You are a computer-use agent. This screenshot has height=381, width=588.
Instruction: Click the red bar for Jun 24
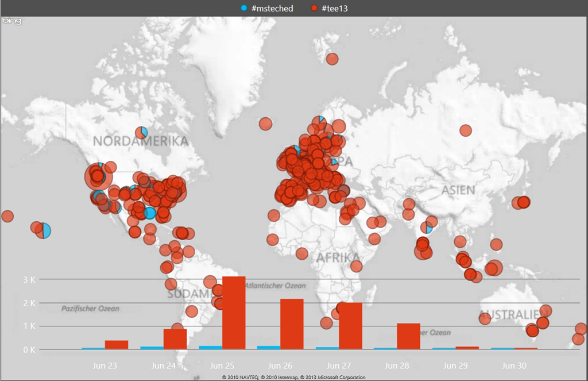click(x=175, y=338)
